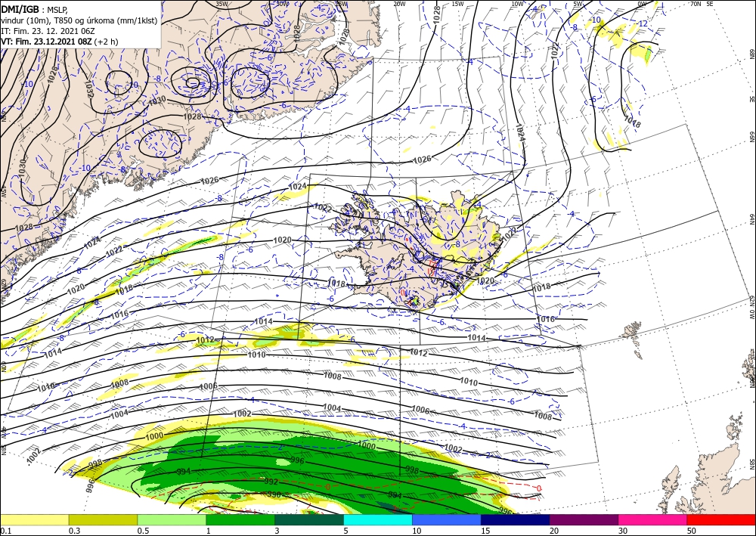Select the purple 20–30 legend swatch
The image size is (756, 536).
pyautogui.click(x=584, y=519)
